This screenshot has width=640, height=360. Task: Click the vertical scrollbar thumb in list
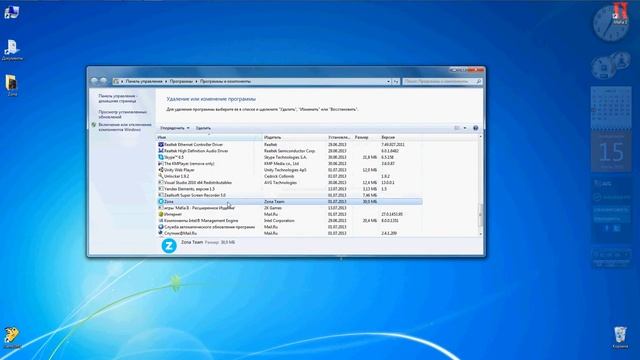point(480,214)
